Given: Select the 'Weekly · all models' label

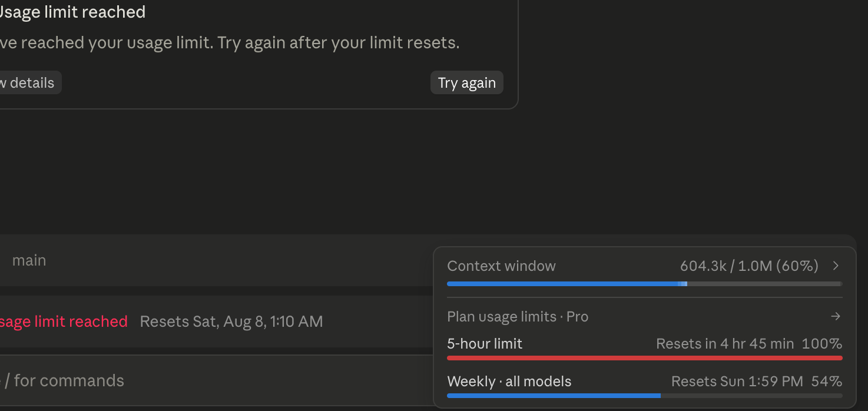Looking at the screenshot, I should point(509,382).
